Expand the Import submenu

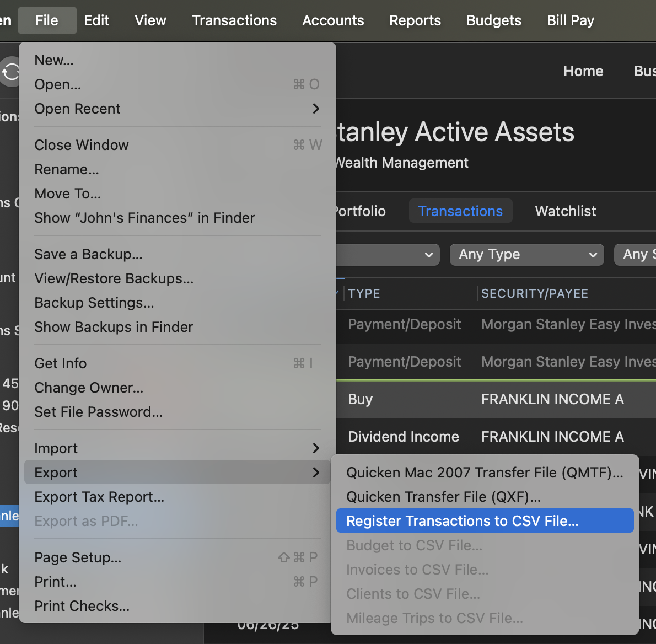(x=178, y=449)
